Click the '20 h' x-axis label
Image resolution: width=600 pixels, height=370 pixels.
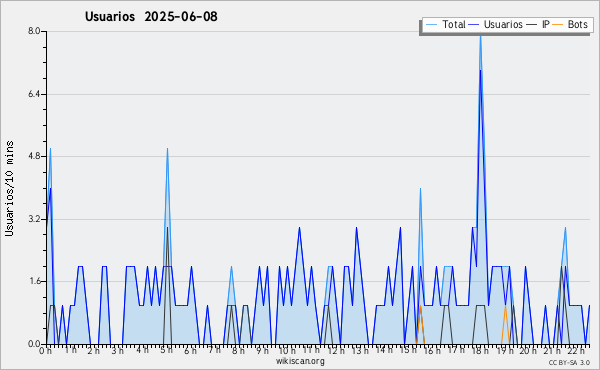click(x=528, y=351)
